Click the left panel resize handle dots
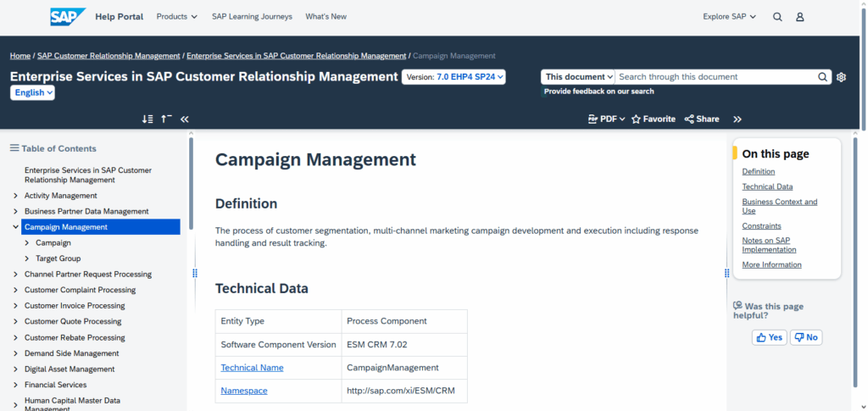 [194, 273]
